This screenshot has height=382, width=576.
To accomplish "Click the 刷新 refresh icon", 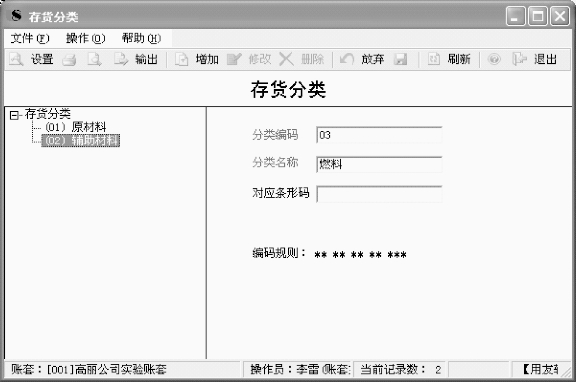I will pos(434,59).
